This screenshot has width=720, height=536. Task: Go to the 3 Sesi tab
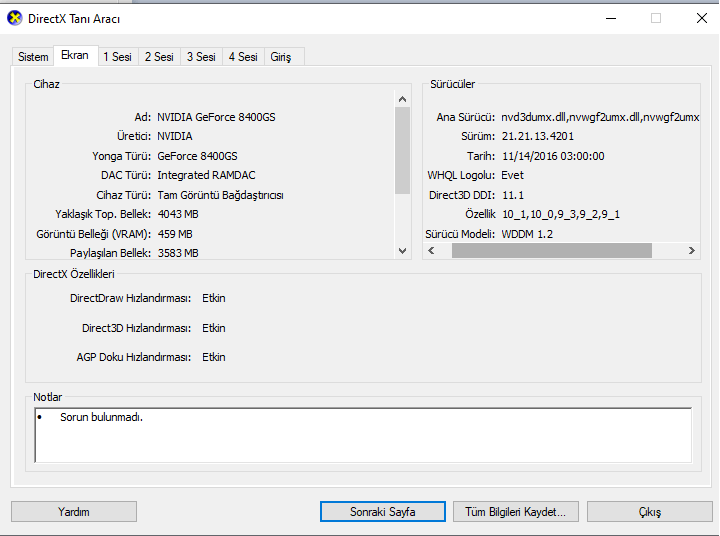tap(201, 57)
